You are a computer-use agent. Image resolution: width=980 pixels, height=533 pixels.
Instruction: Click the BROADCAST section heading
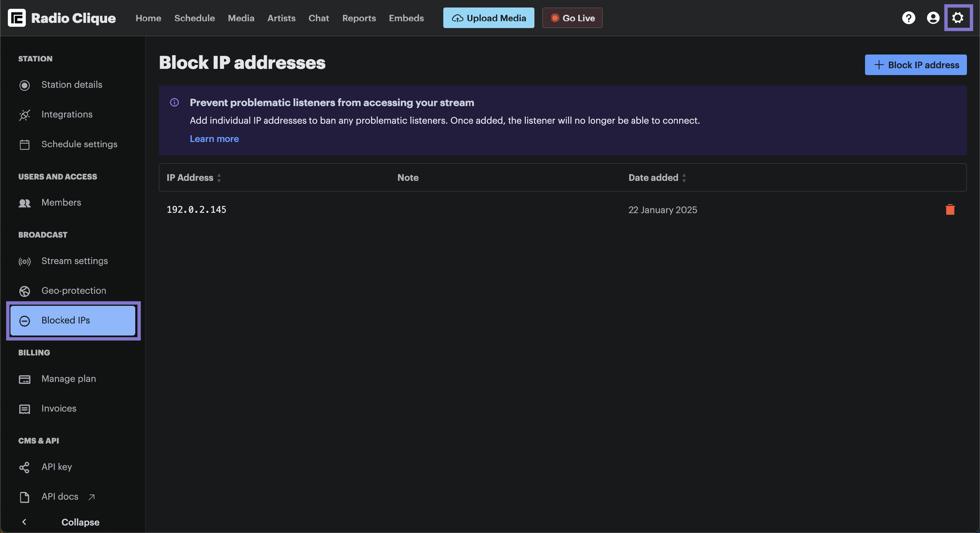click(42, 235)
